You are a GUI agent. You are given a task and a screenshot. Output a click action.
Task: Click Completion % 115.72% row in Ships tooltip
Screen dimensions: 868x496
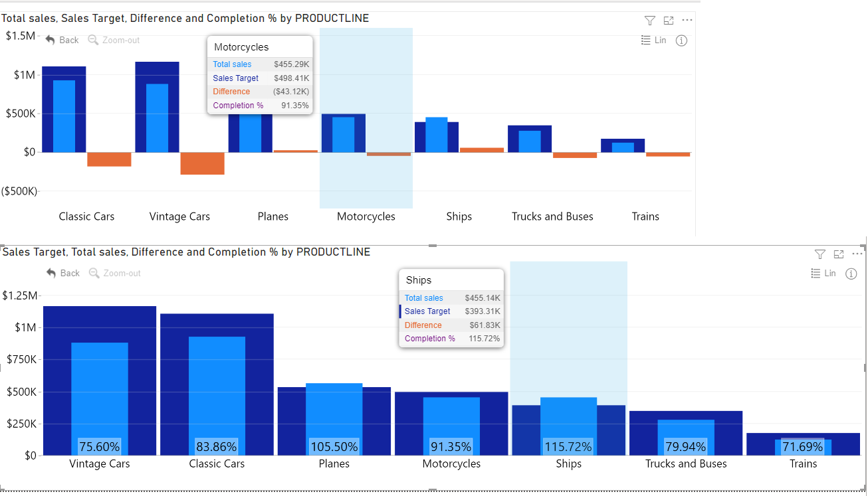point(452,339)
